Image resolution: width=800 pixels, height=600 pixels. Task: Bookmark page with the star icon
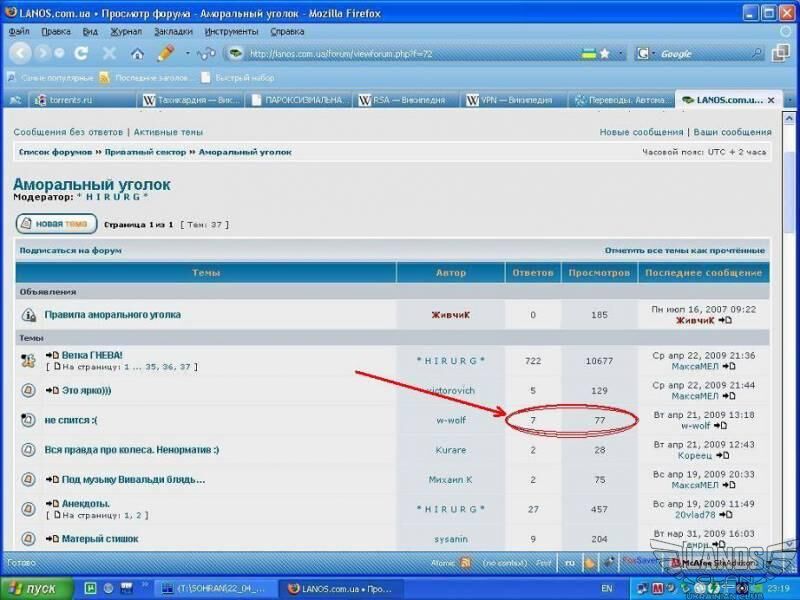pos(604,54)
